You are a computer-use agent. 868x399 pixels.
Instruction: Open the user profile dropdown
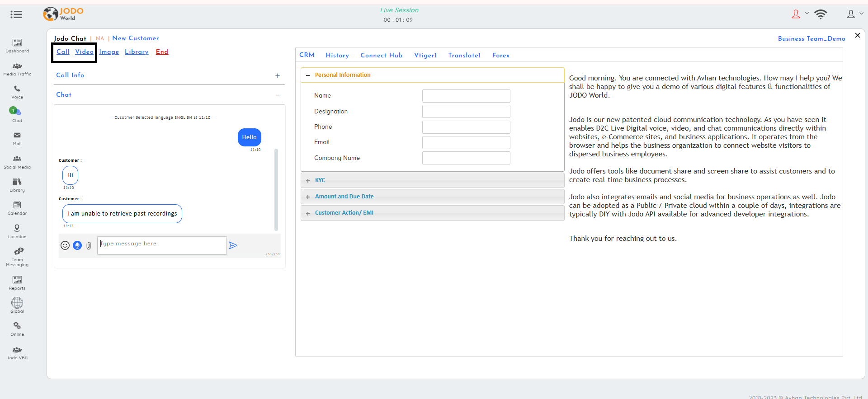855,14
